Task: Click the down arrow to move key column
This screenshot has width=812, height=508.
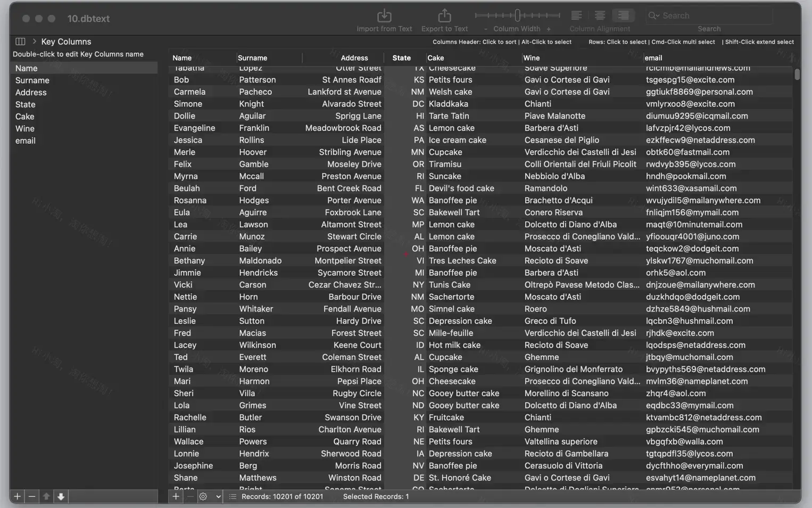Action: click(x=61, y=496)
